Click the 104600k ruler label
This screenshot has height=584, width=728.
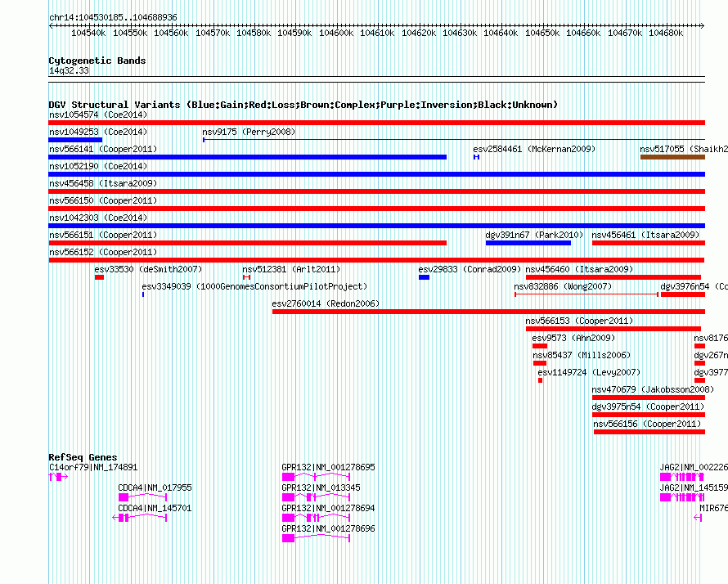[x=336, y=33]
